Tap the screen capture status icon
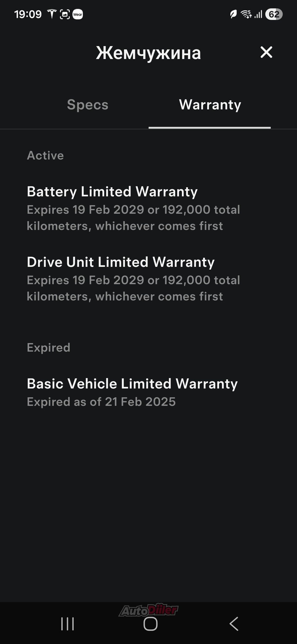 click(65, 14)
